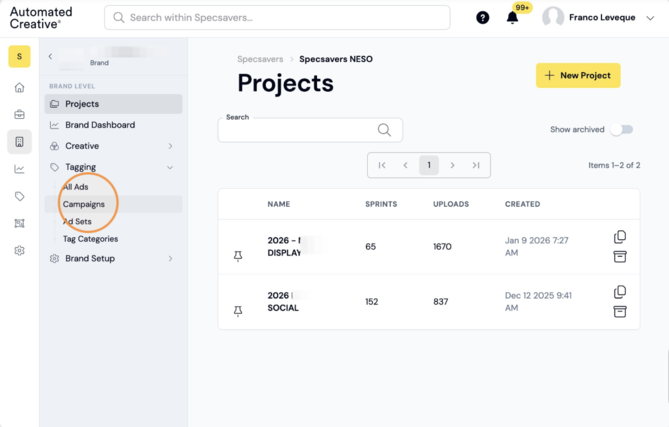Open All Ads under Tagging
This screenshot has width=669, height=427.
click(76, 187)
